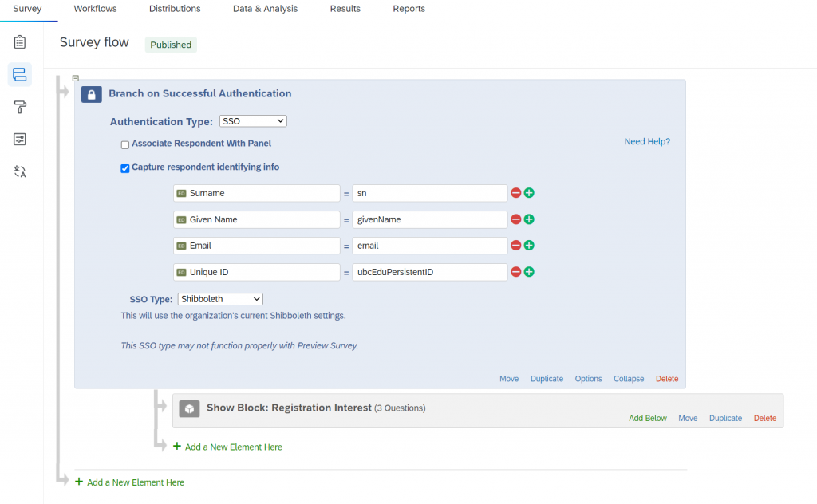Open the Data & Analysis tab

tap(265, 9)
